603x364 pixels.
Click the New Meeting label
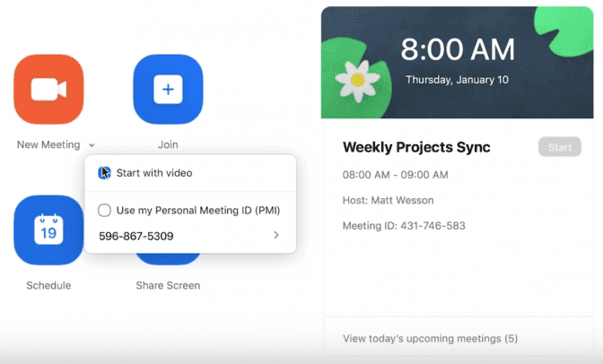[48, 145]
